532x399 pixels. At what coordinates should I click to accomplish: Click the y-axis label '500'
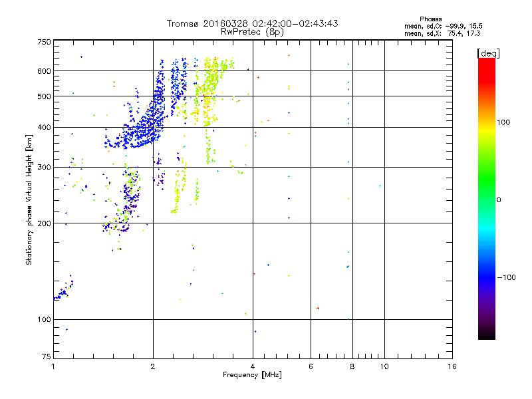(x=44, y=96)
